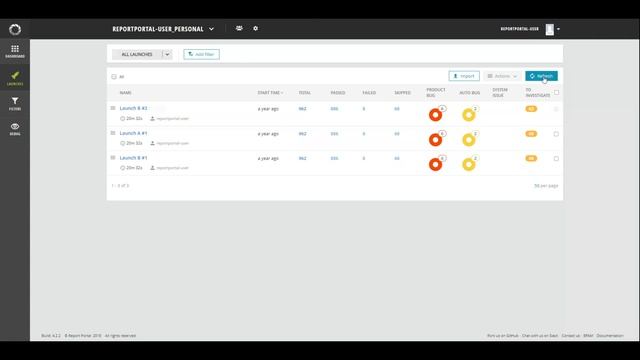Click the Total column header
640x360 pixels.
(304, 93)
